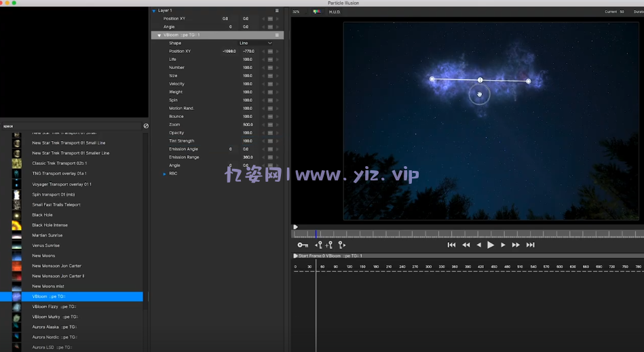Click Classic Trek Transport thumbnail icon
644x352 pixels.
point(17,163)
